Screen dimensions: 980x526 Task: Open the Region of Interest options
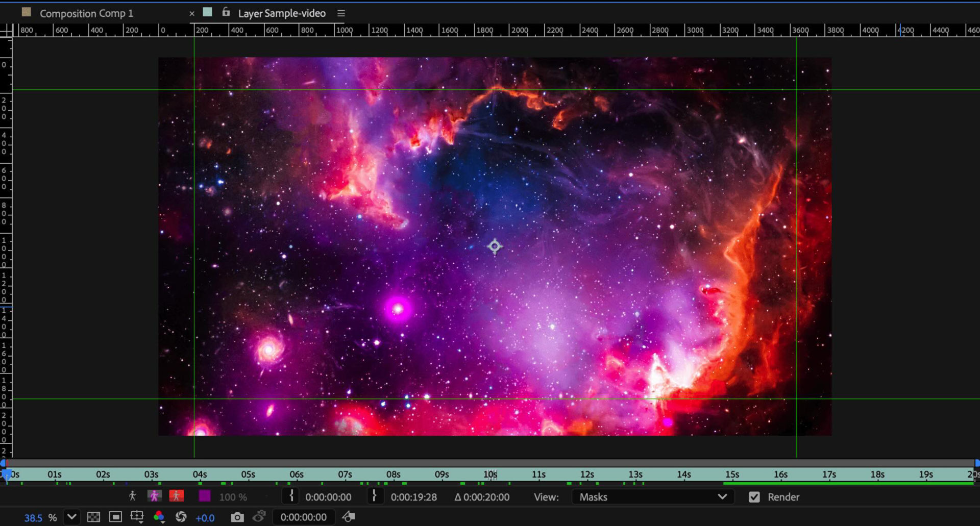coord(137,517)
